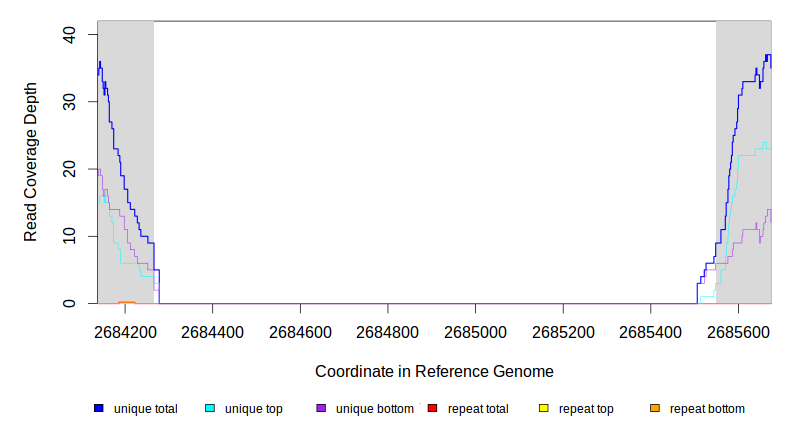The height and width of the screenshot is (432, 792).
Task: Click the y-axis title Read Coverage Depth
Action: 31,162
